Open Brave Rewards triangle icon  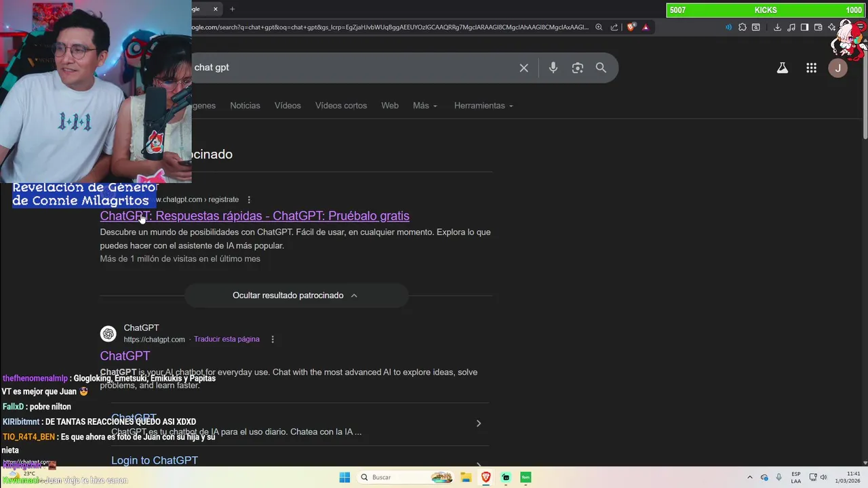646,27
